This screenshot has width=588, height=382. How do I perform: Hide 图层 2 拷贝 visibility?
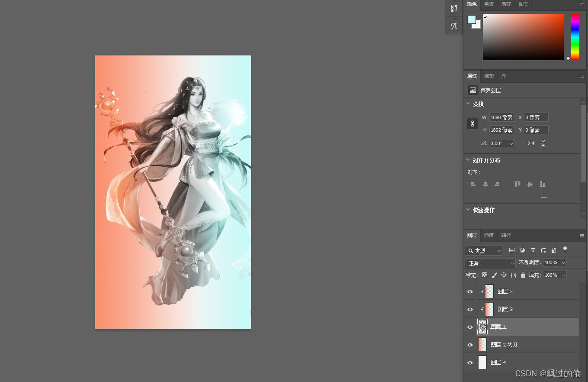(470, 345)
